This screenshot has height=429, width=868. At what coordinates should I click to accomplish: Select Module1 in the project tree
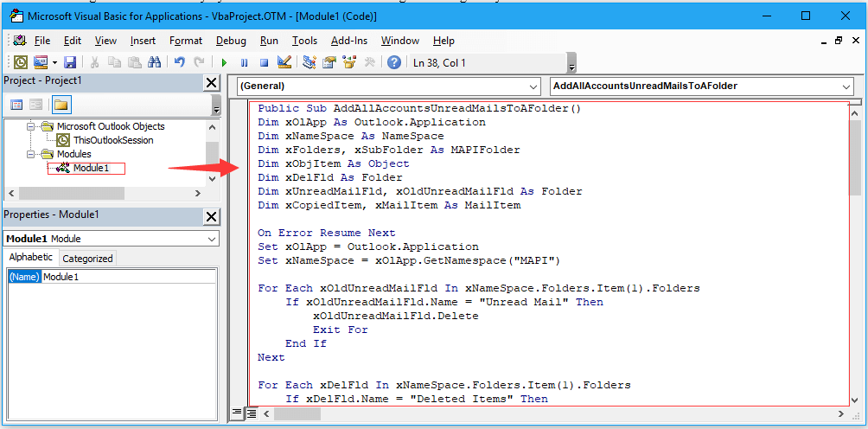[x=91, y=168]
